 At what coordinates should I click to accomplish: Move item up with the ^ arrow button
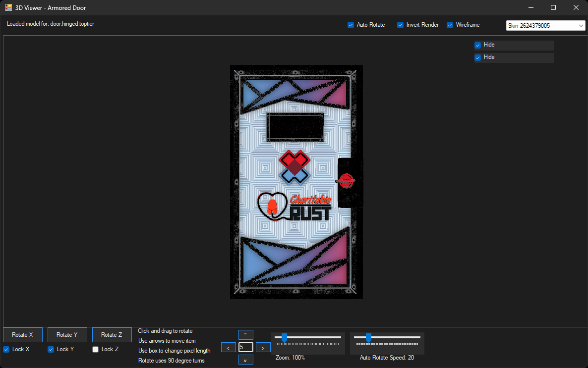pyautogui.click(x=245, y=334)
